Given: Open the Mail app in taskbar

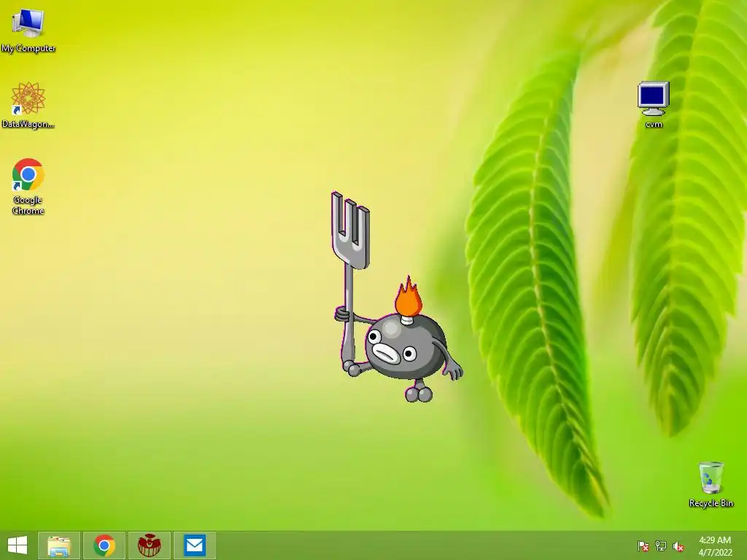Looking at the screenshot, I should 194,545.
